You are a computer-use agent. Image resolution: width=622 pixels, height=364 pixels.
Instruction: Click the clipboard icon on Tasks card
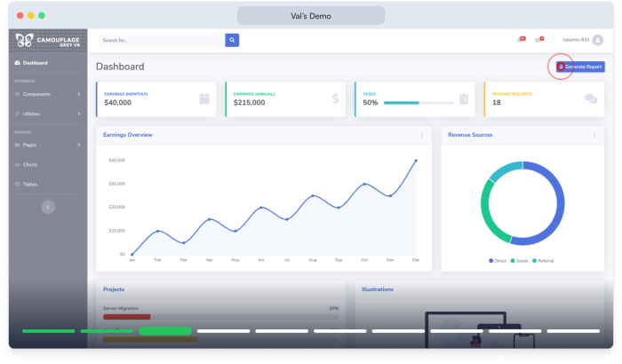click(464, 99)
